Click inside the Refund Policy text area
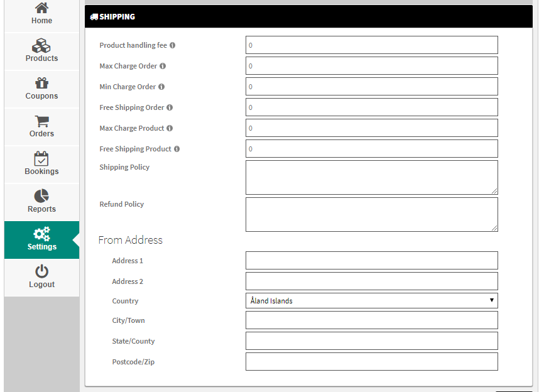Image resolution: width=544 pixels, height=392 pixels. tap(372, 215)
